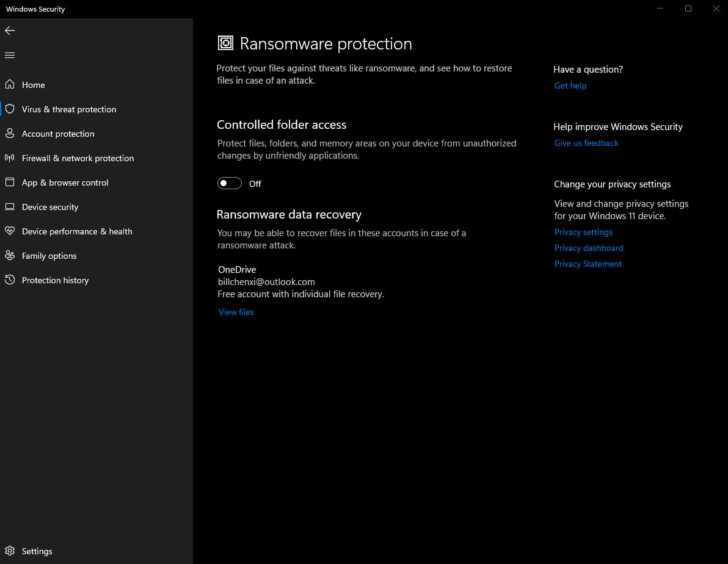Open Settings at bottom of sidebar
The height and width of the screenshot is (564, 728).
click(96, 551)
